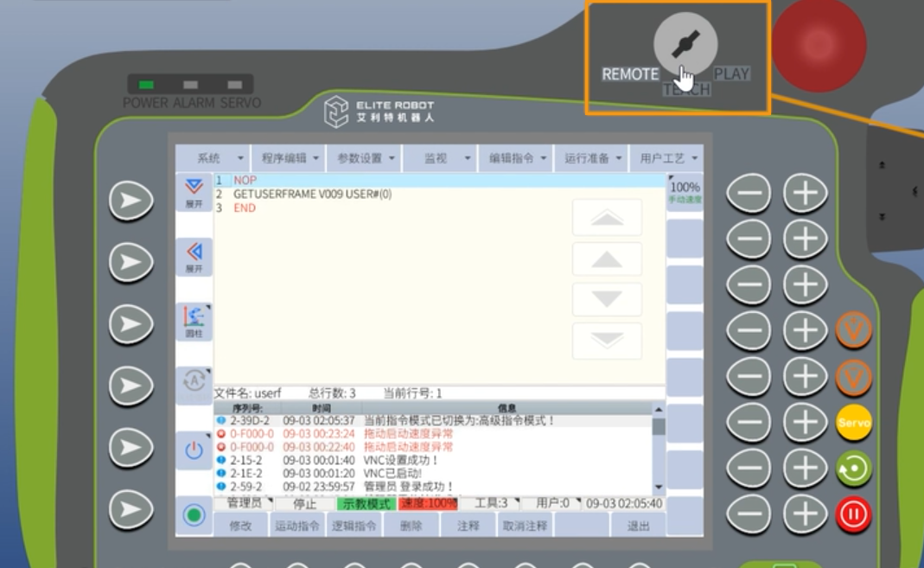Image resolution: width=924 pixels, height=568 pixels.
Task: Open the 系统 menu
Action: coord(213,158)
